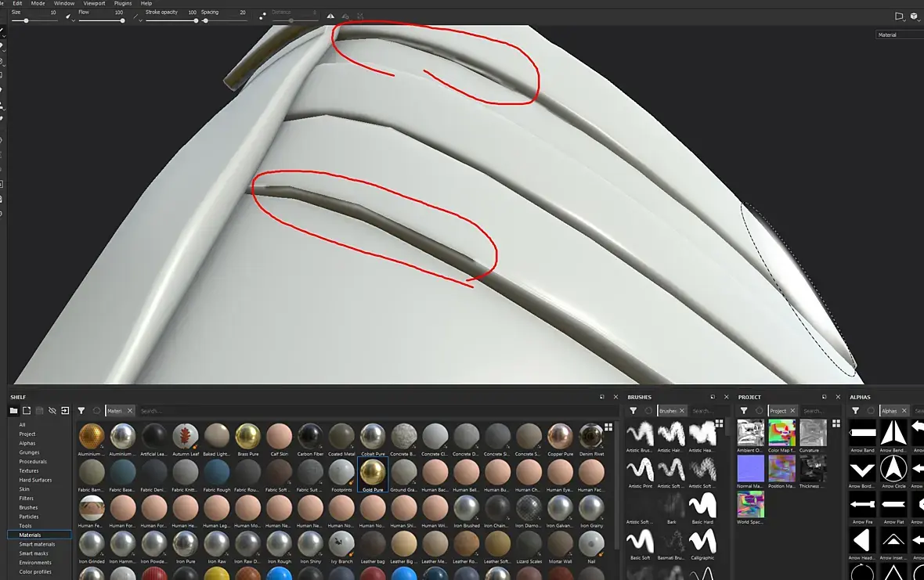This screenshot has height=580, width=924.
Task: Select the Arrow Band alpha
Action: [x=862, y=436]
